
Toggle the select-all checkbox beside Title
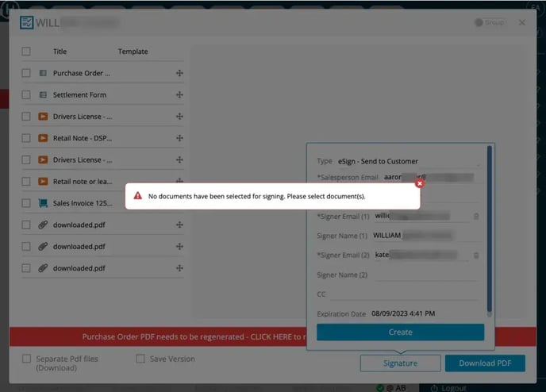26,52
